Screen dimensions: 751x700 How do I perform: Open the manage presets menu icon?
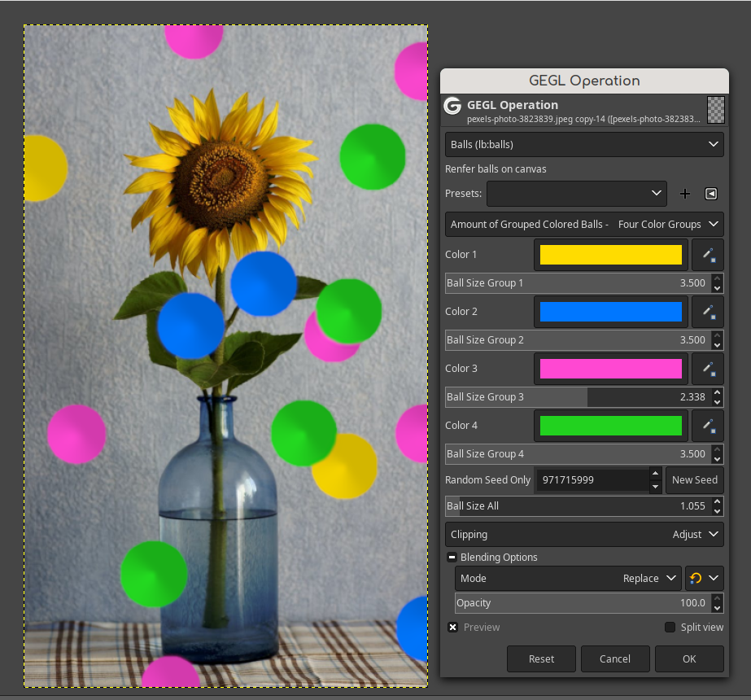click(711, 194)
